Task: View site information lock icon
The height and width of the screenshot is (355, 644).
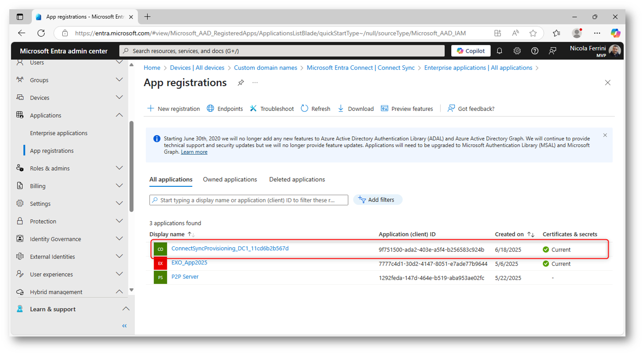Action: [65, 33]
